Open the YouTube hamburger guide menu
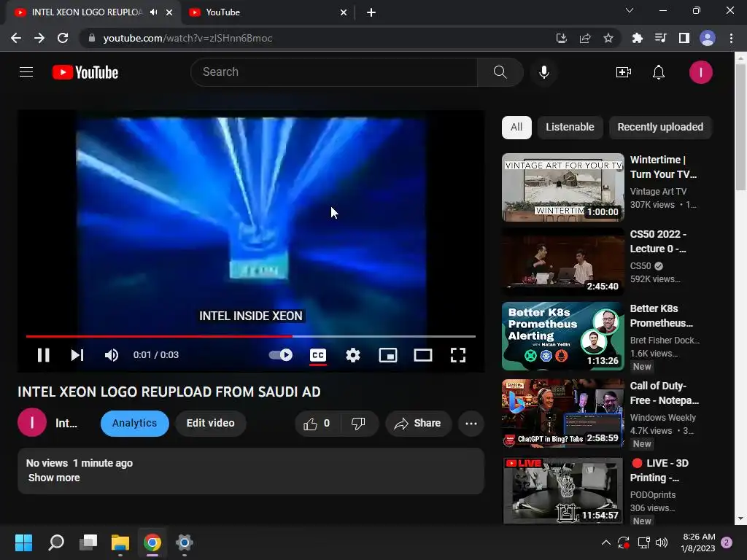747x560 pixels. [26, 72]
